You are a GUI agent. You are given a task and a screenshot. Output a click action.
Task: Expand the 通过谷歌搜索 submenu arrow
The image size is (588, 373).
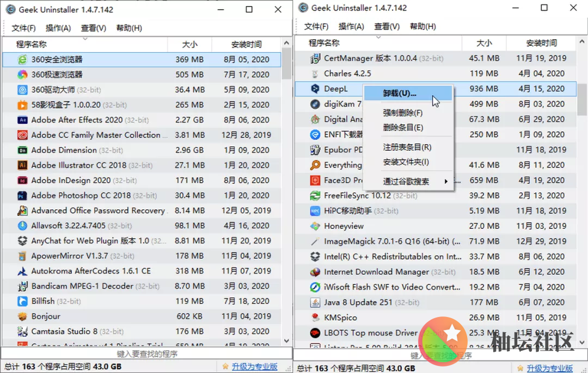click(446, 182)
